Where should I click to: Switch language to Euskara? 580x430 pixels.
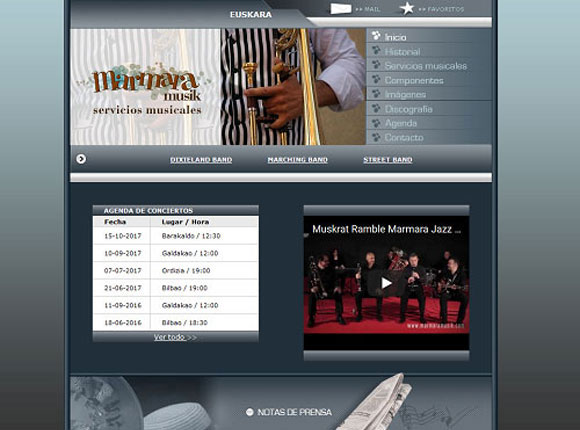[251, 14]
